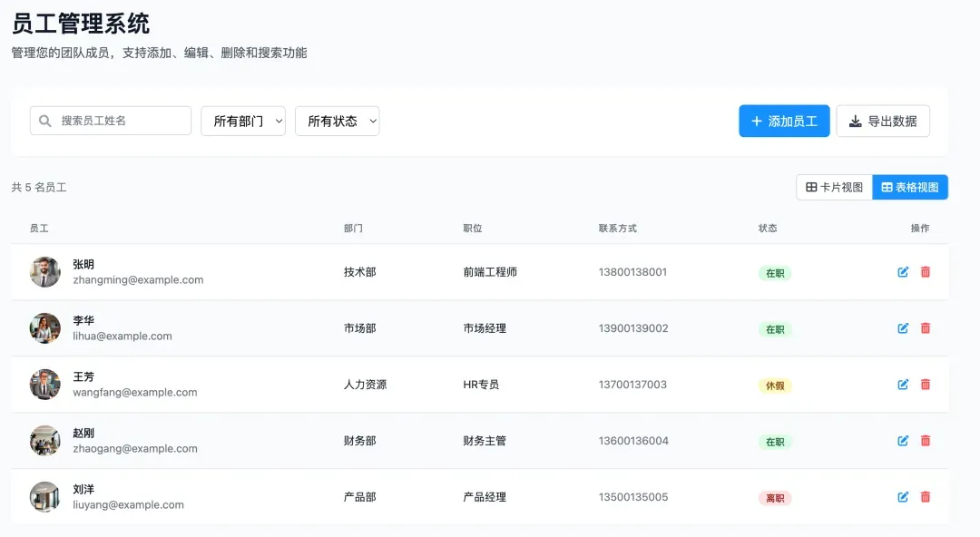Click the 财务部 department cell
Viewport: 980px width, 537px height.
[360, 441]
